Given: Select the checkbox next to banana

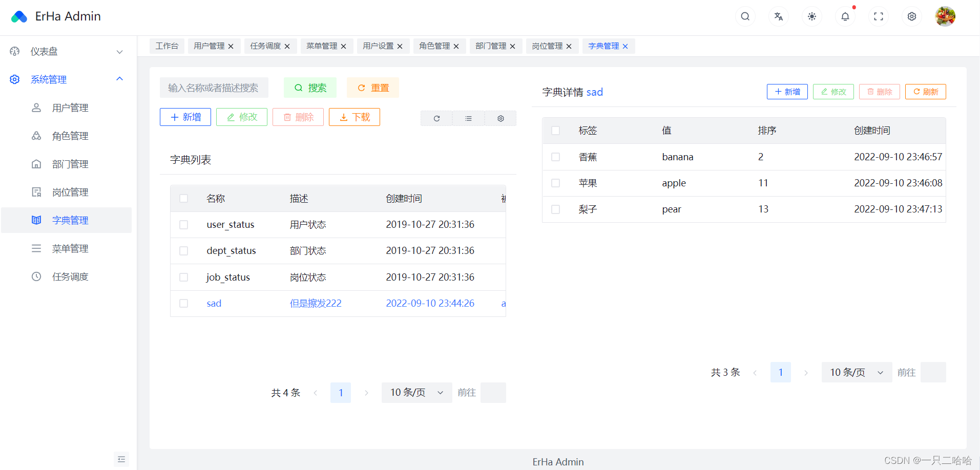Looking at the screenshot, I should click(x=555, y=157).
